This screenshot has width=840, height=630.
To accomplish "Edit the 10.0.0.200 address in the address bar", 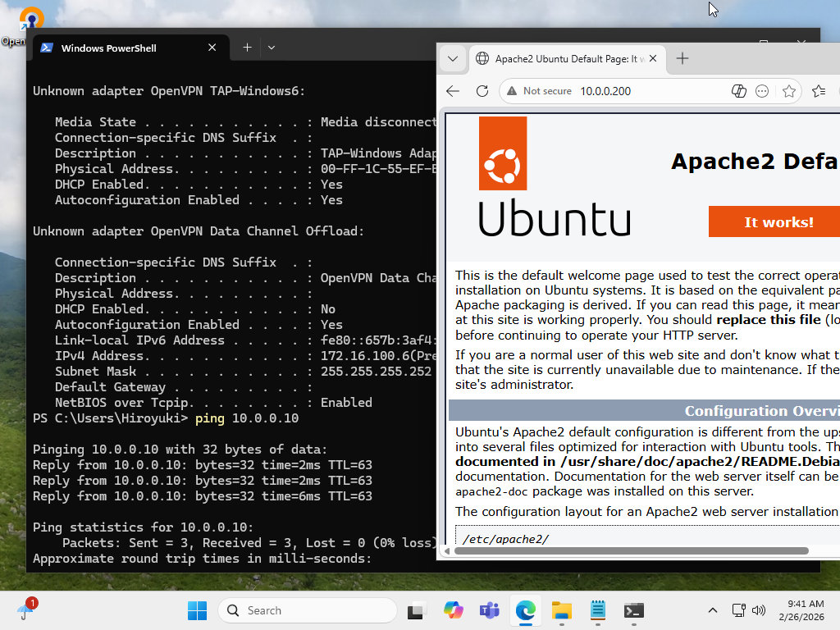I will 605,91.
